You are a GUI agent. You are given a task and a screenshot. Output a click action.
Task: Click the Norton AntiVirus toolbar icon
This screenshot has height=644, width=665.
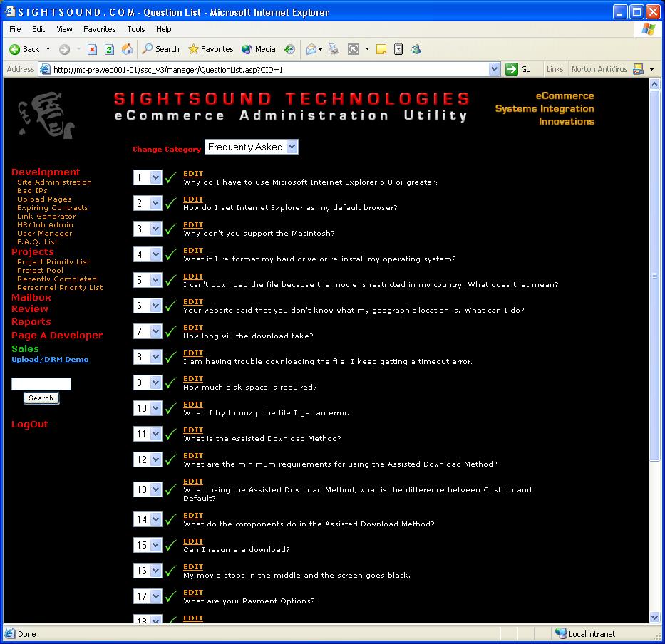[x=639, y=69]
